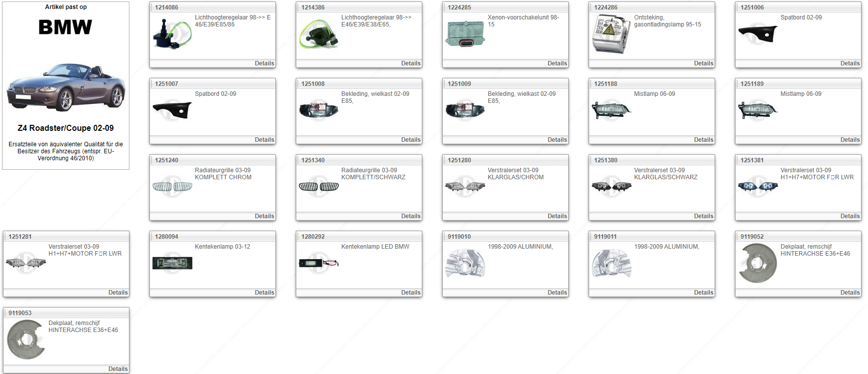The height and width of the screenshot is (374, 868).
Task: Select part number 1251007 header
Action: coord(166,84)
